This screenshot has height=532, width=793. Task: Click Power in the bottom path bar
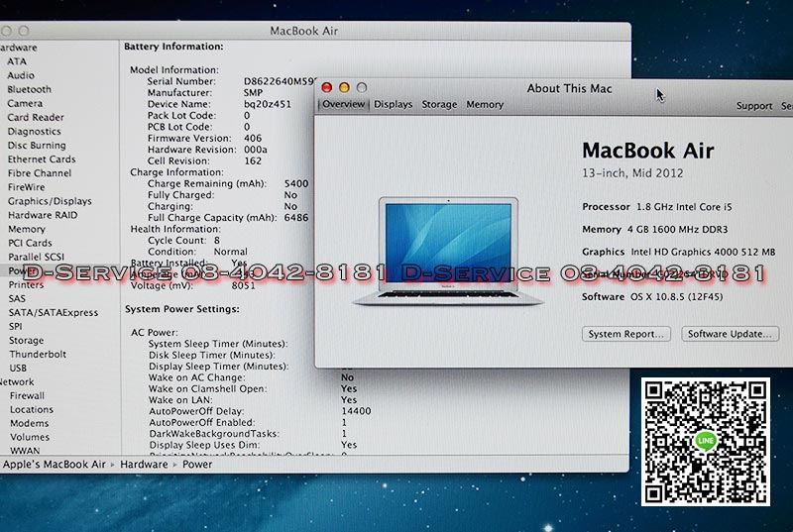coord(197,465)
